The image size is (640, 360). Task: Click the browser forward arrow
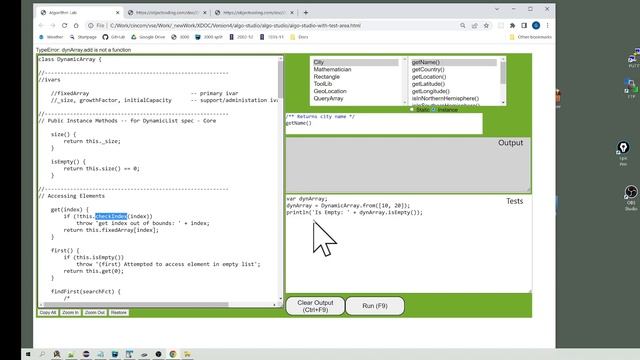click(53, 25)
